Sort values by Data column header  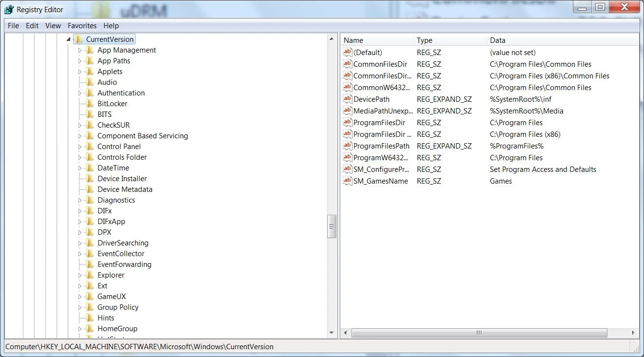(x=563, y=40)
